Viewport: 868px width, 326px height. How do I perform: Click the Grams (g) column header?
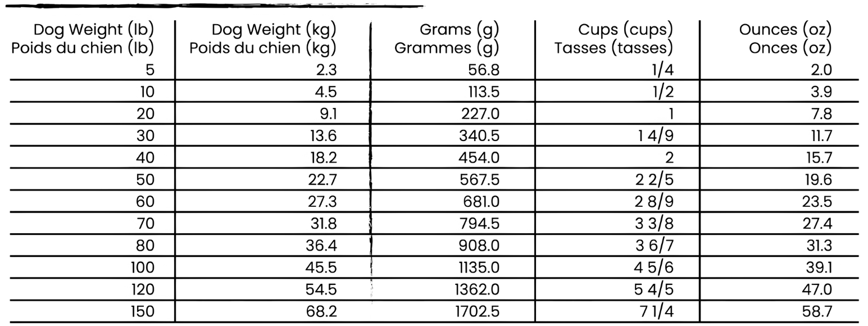pos(448,38)
